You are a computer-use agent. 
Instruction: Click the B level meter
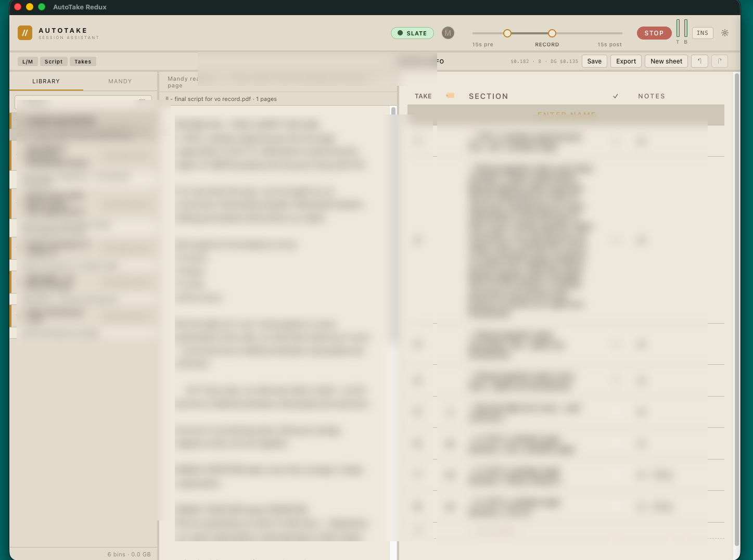(686, 28)
